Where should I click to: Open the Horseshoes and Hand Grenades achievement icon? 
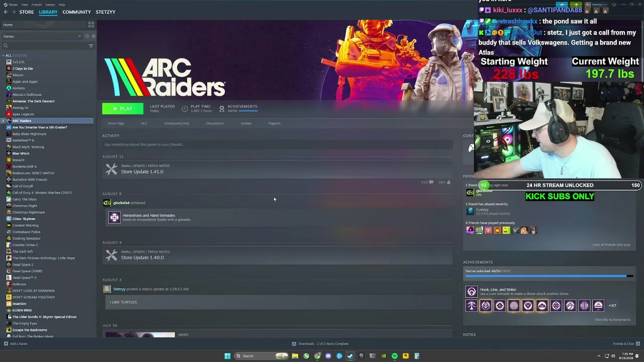pos(114,217)
